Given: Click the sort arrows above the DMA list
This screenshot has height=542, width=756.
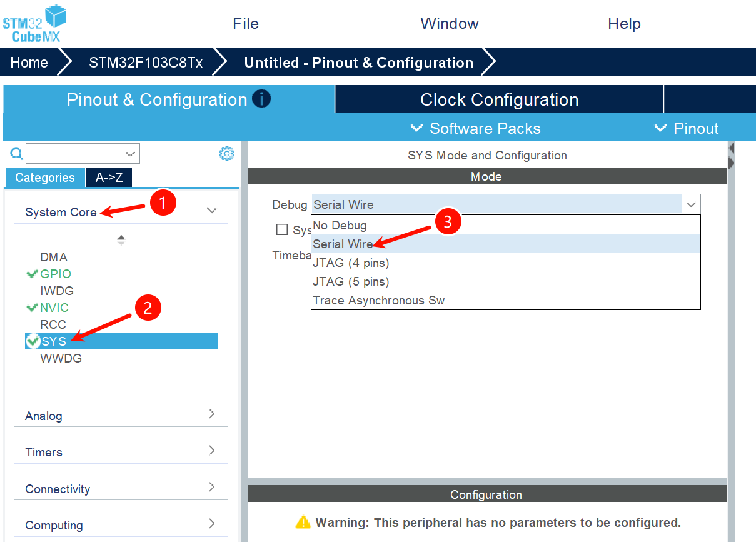Looking at the screenshot, I should click(x=121, y=240).
